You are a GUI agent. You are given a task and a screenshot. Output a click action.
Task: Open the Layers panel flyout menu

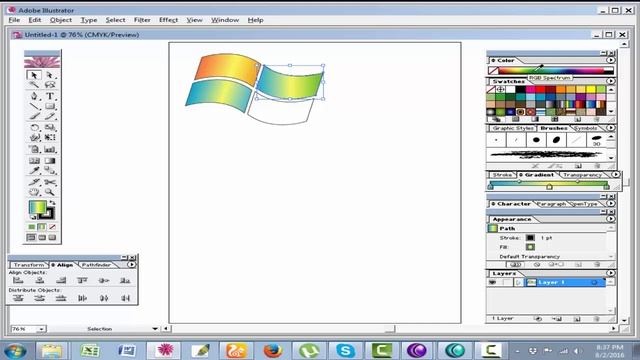pyautogui.click(x=611, y=273)
